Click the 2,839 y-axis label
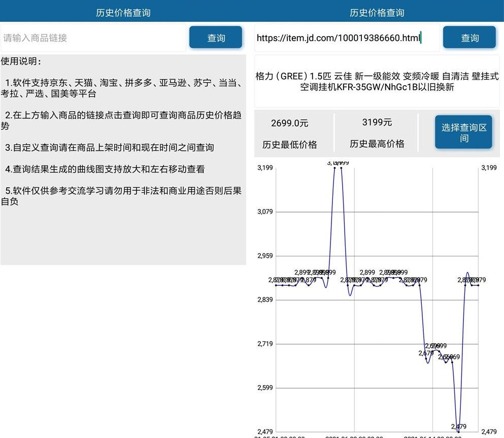Viewport: 504px width, 438px height. coord(265,300)
